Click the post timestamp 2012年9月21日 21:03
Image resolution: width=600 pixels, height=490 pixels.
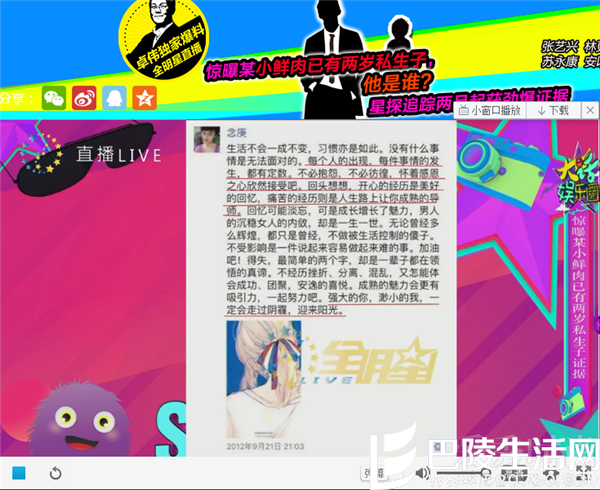point(265,446)
